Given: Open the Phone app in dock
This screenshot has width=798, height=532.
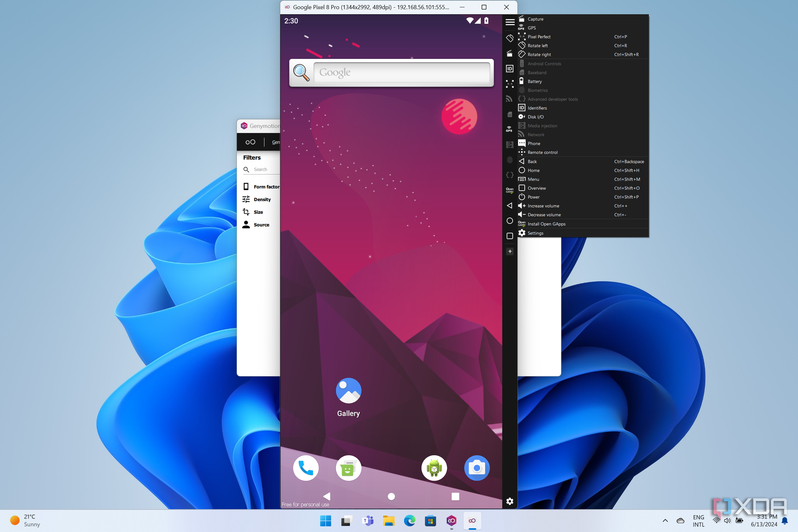Looking at the screenshot, I should pos(306,468).
